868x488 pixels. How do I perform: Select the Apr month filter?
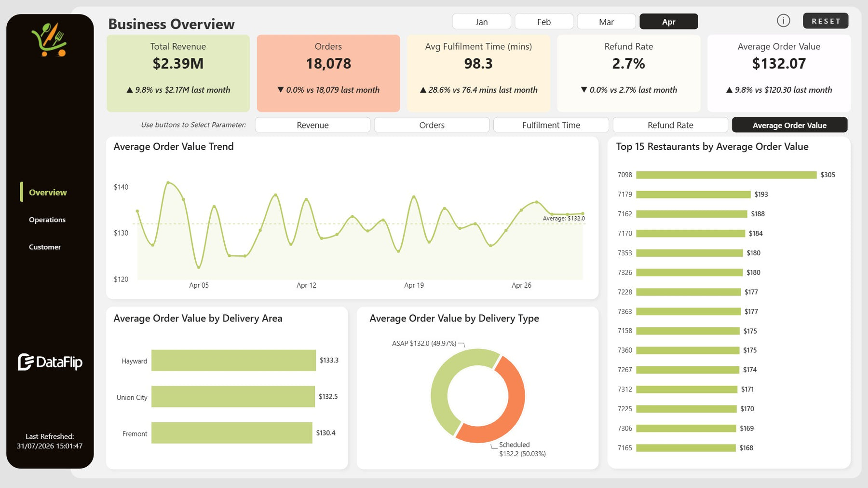(x=668, y=22)
